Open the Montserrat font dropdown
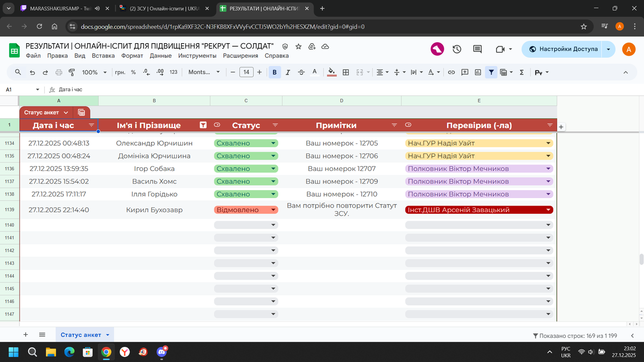This screenshot has width=644, height=362. (x=204, y=72)
